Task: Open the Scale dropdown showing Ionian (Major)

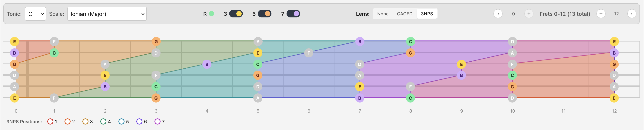Action: [x=107, y=14]
